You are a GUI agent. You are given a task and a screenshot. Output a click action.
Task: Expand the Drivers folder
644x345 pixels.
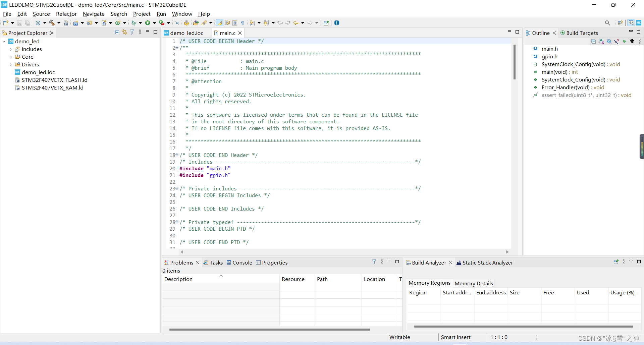[x=11, y=65]
